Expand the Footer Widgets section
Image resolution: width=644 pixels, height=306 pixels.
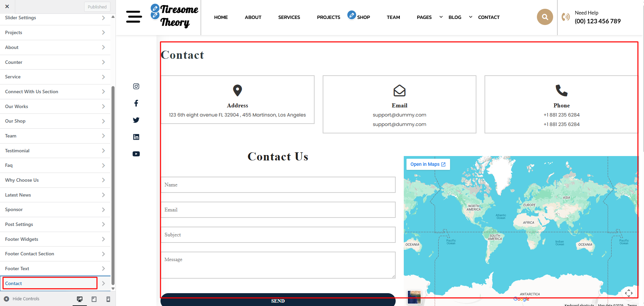(x=55, y=239)
